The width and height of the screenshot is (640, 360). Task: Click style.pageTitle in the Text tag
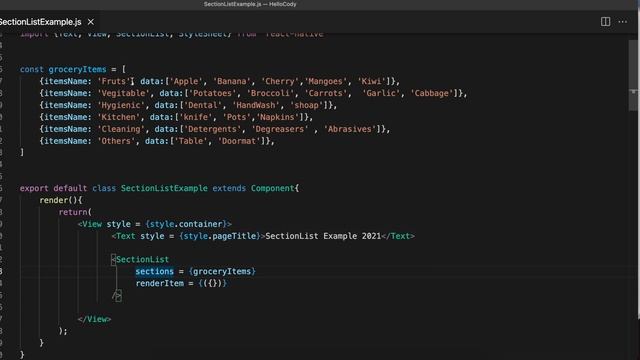click(x=220, y=236)
